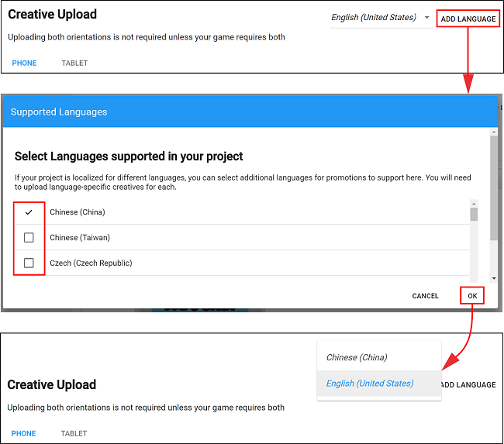Open the English (United States) language dropdown in the top panel

point(381,18)
